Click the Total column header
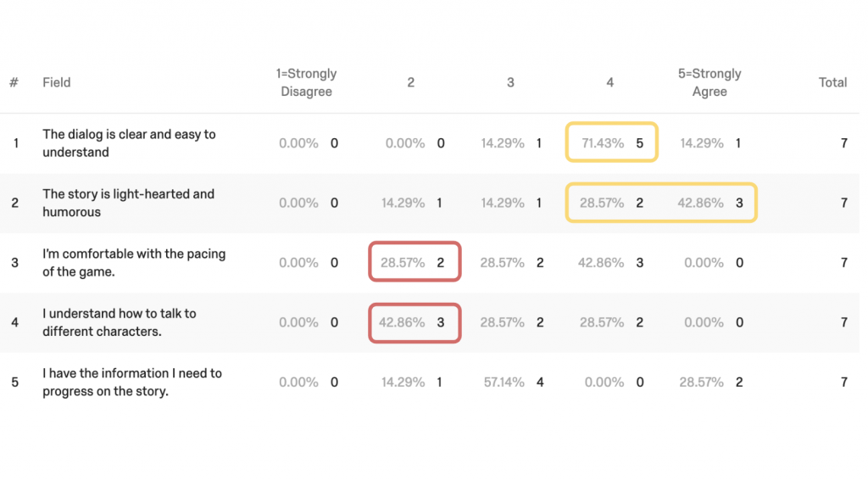 tap(832, 82)
